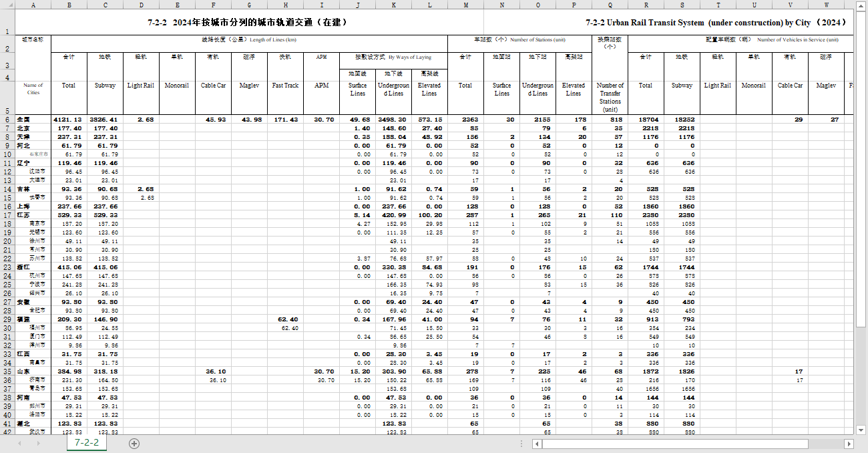Select column B header
Viewport: 868px width, 453px height.
tap(69, 5)
